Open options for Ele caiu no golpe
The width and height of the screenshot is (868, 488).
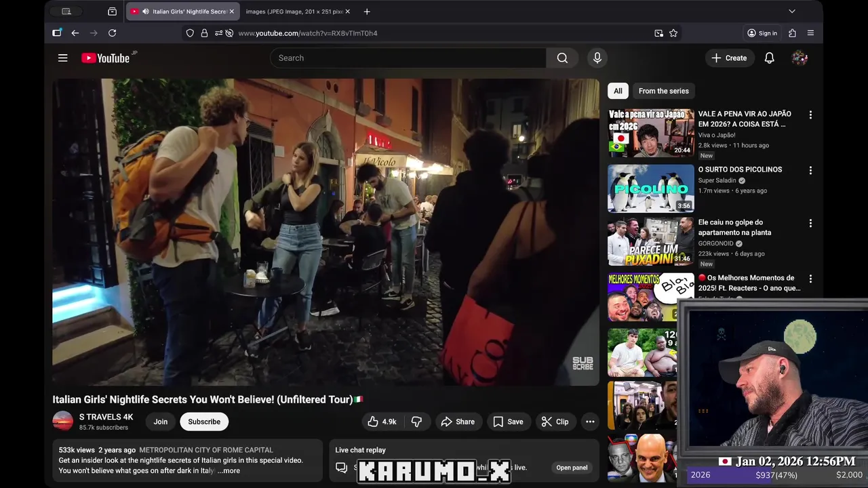click(810, 224)
